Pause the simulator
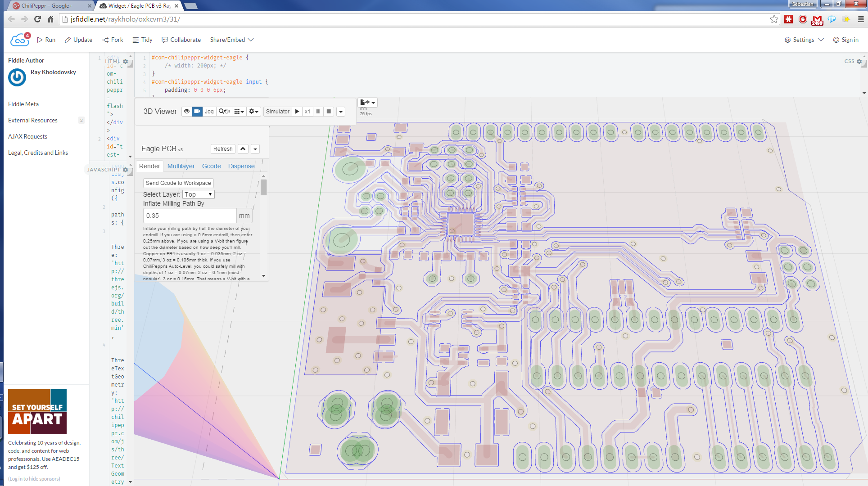868x486 pixels. [318, 111]
